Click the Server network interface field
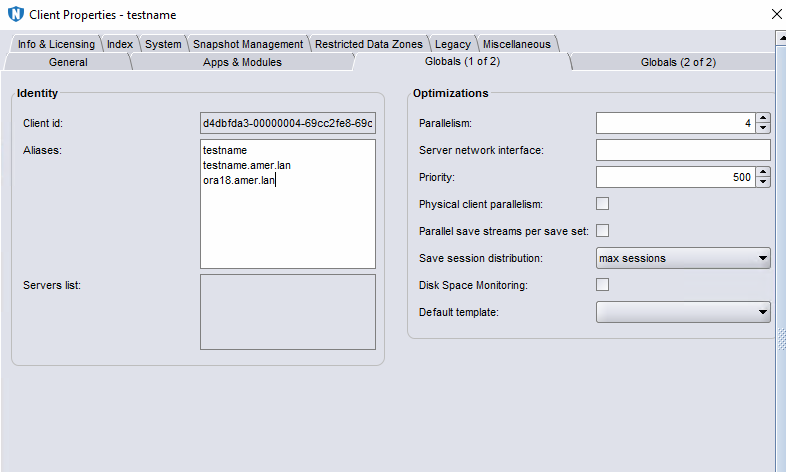The width and height of the screenshot is (786, 472). pyautogui.click(x=683, y=150)
